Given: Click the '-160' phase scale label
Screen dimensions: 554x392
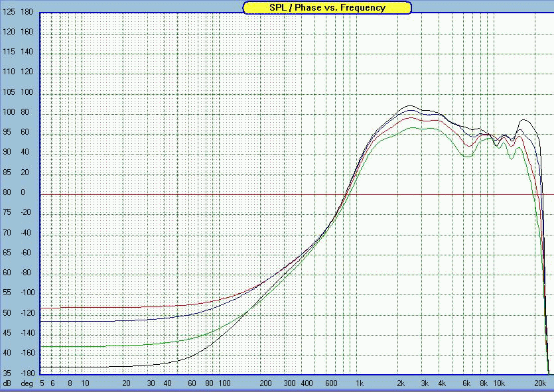Looking at the screenshot, I should tap(28, 353).
